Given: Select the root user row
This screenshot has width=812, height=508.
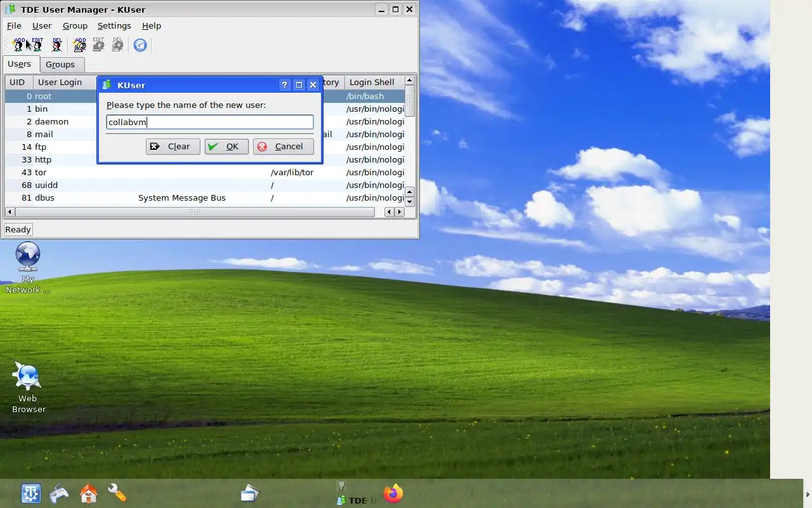Looking at the screenshot, I should (x=205, y=96).
